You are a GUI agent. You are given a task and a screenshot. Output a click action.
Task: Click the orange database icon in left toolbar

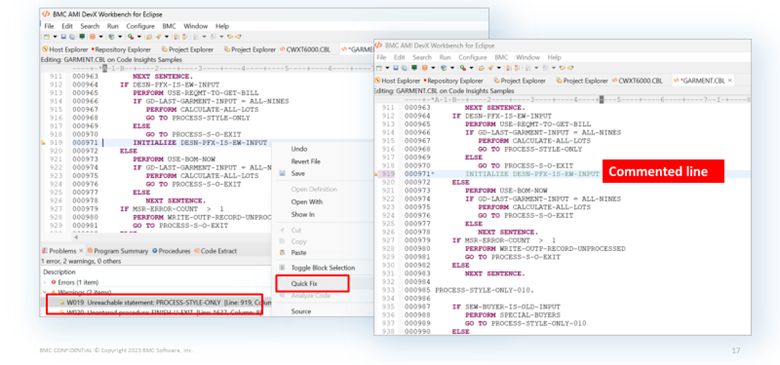[x=93, y=36]
